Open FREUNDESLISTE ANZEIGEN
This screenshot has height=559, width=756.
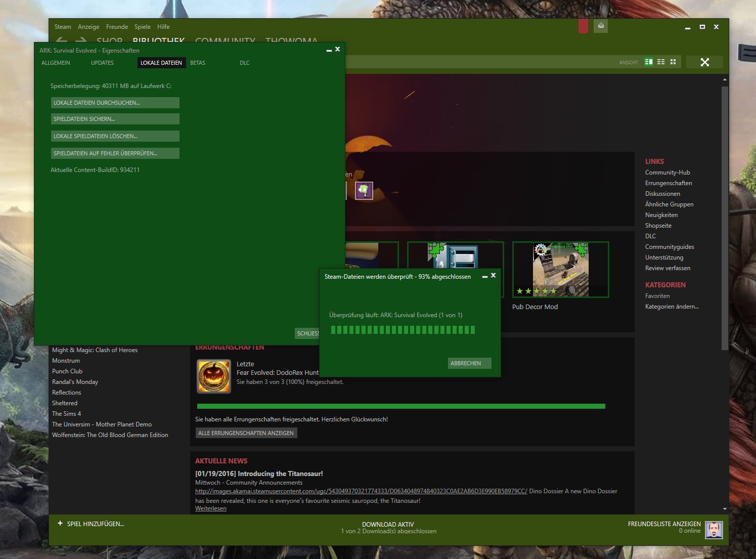(664, 524)
